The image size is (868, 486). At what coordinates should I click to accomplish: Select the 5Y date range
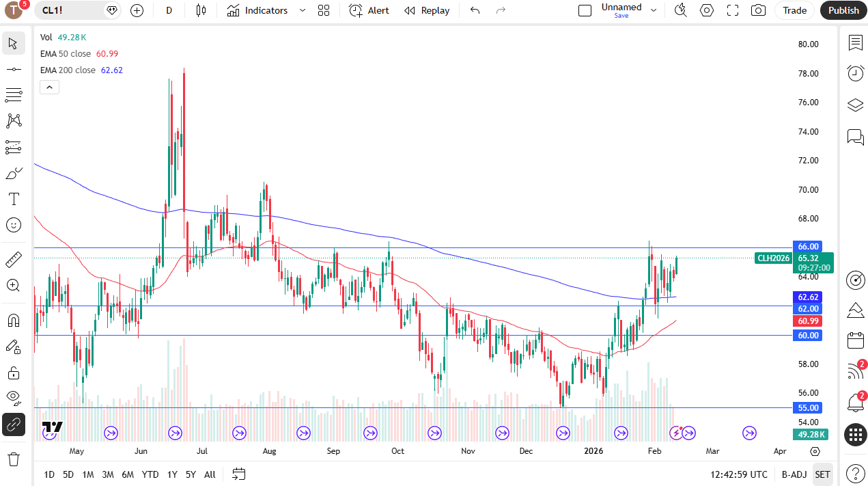pyautogui.click(x=191, y=474)
